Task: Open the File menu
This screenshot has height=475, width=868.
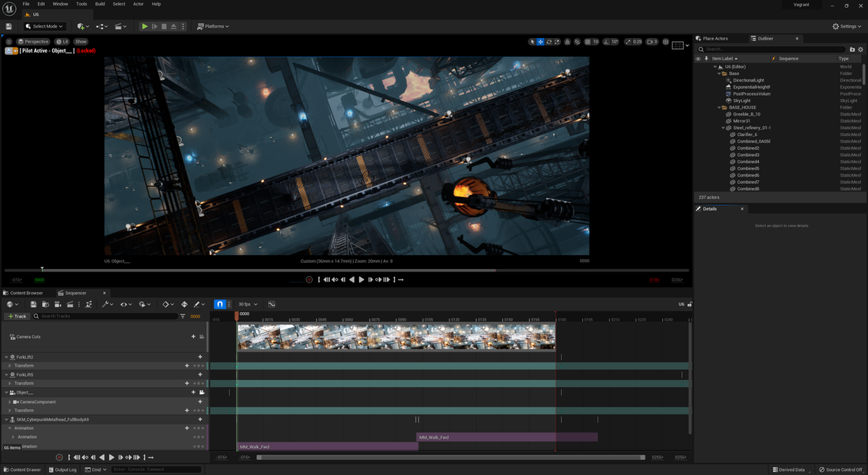Action: [x=26, y=4]
